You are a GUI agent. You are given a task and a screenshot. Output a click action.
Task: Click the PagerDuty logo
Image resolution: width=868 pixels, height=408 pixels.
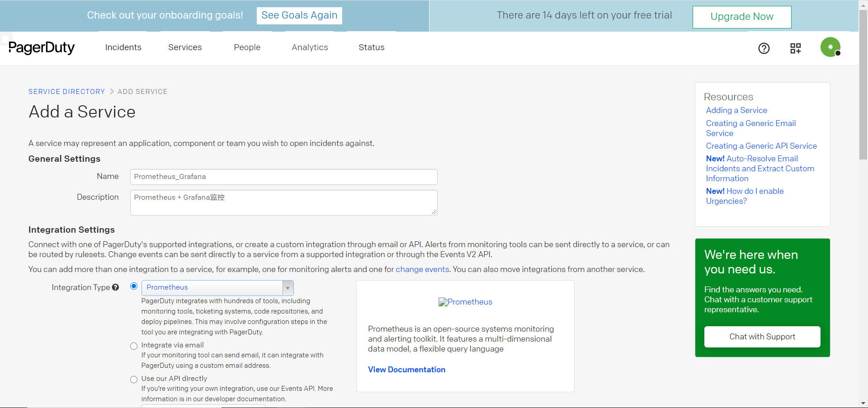click(x=42, y=47)
